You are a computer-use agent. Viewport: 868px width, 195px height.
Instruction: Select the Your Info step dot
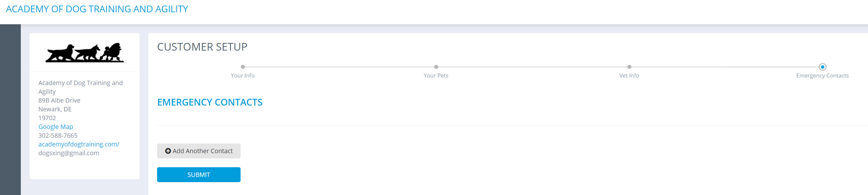click(243, 67)
